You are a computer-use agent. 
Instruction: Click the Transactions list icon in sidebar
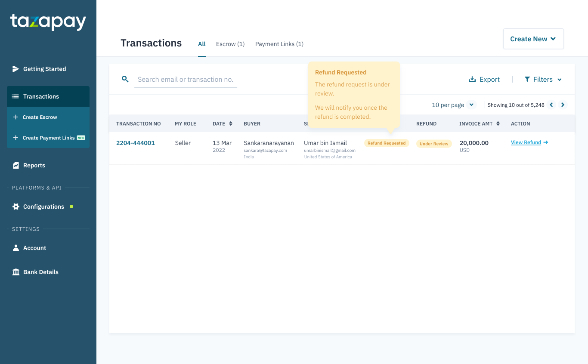point(15,96)
